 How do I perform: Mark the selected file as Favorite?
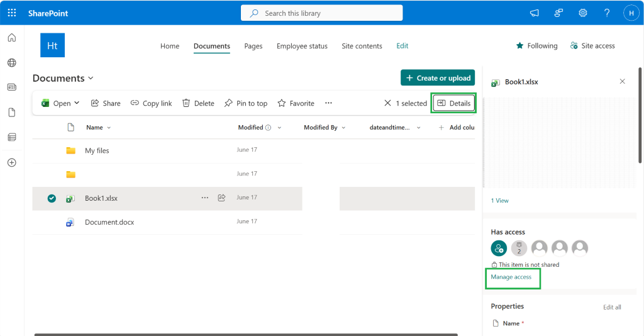click(296, 103)
